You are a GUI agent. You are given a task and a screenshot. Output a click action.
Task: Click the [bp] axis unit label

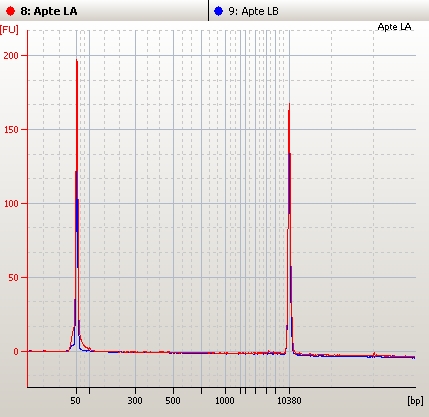click(415, 400)
